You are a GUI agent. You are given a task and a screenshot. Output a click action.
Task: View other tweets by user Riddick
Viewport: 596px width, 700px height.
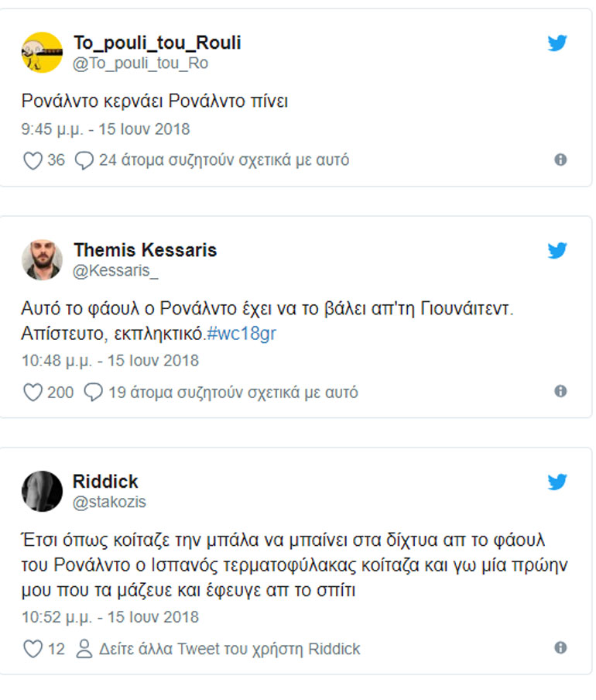tap(228, 649)
